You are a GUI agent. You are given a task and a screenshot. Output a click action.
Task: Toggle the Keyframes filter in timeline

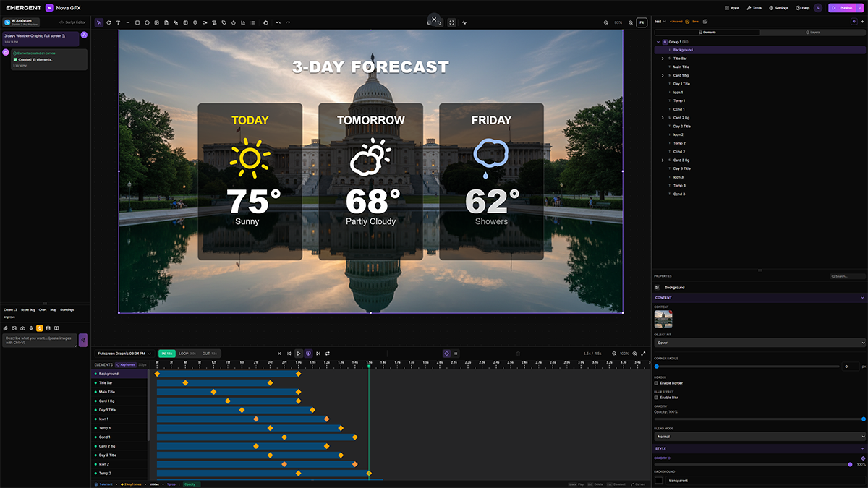pyautogui.click(x=125, y=364)
